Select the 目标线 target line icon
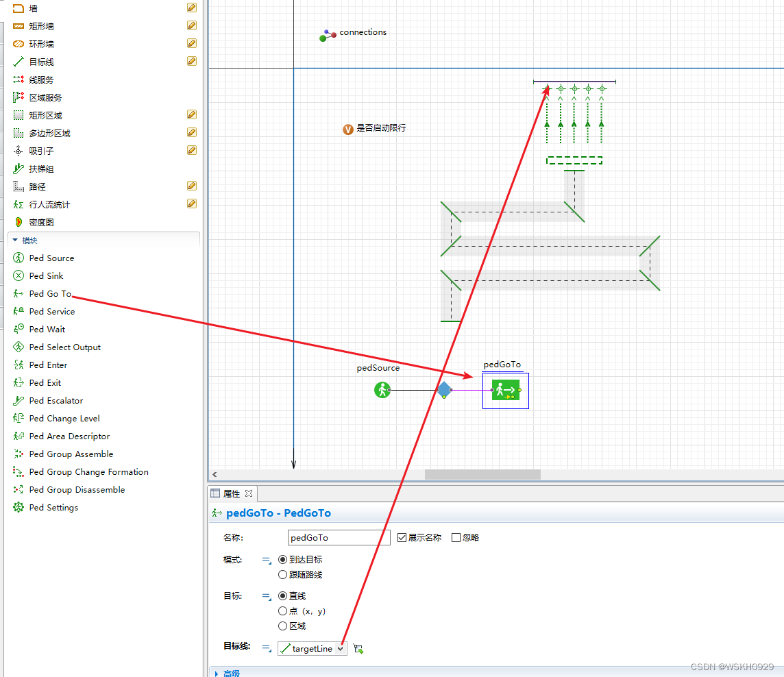Viewport: 784px width, 677px height. point(19,62)
